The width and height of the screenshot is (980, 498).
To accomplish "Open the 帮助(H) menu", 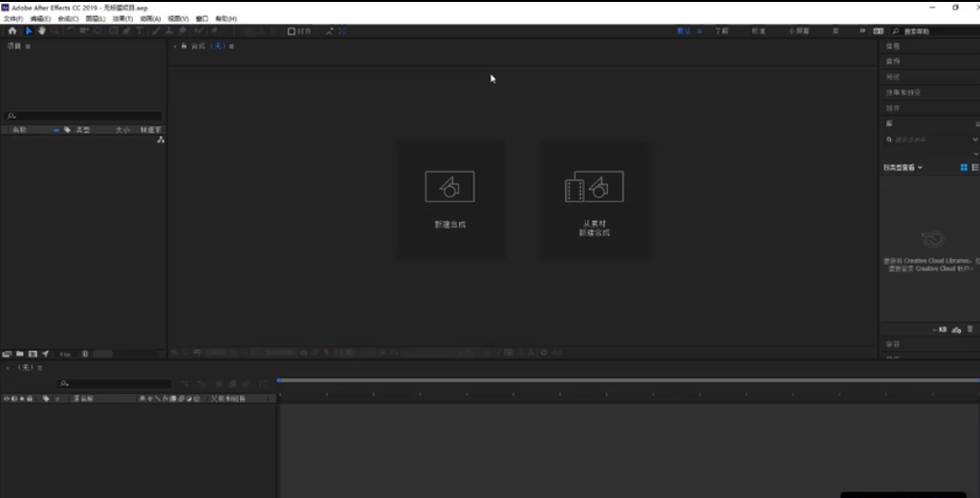I will (226, 19).
